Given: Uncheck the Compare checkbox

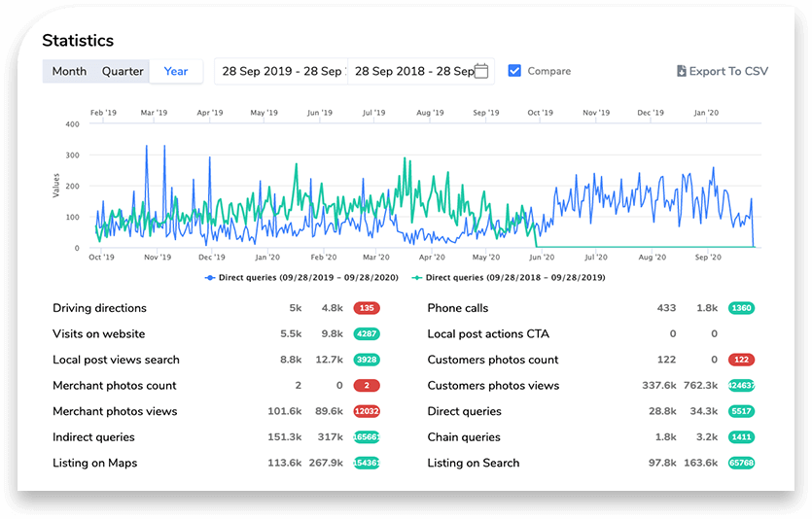Looking at the screenshot, I should pos(514,71).
